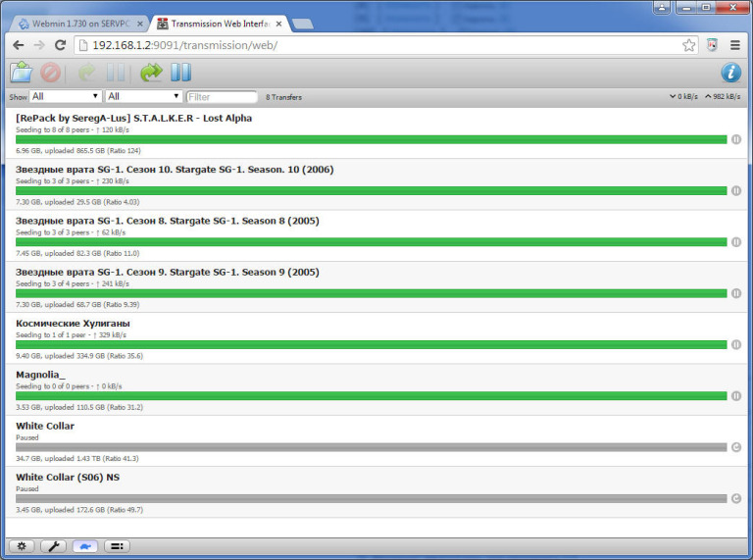The image size is (753, 560).
Task: Select Звездные врата SG-1 Сезон 9 title
Action: [168, 273]
